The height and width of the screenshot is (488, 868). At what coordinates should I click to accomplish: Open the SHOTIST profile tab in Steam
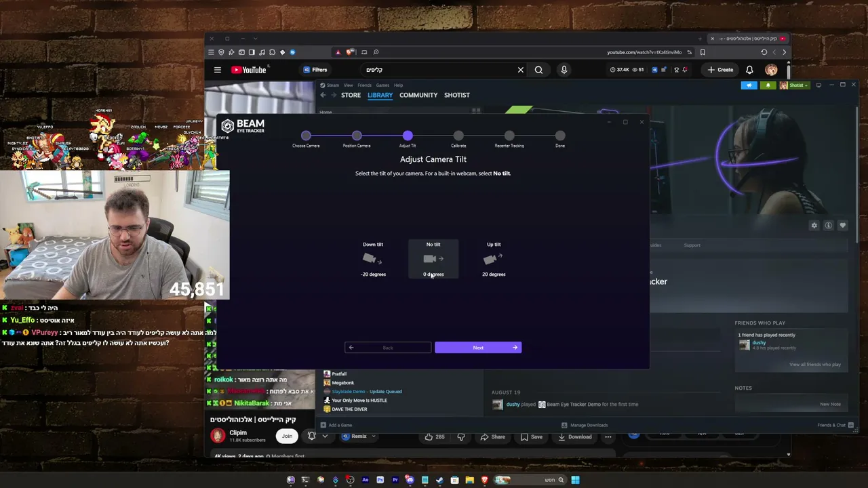457,95
